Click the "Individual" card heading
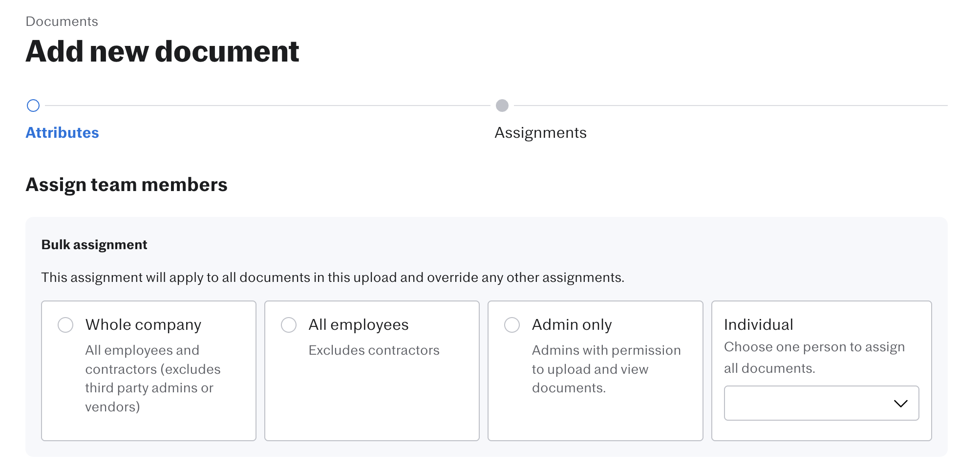Image resolution: width=980 pixels, height=471 pixels. pos(758,325)
